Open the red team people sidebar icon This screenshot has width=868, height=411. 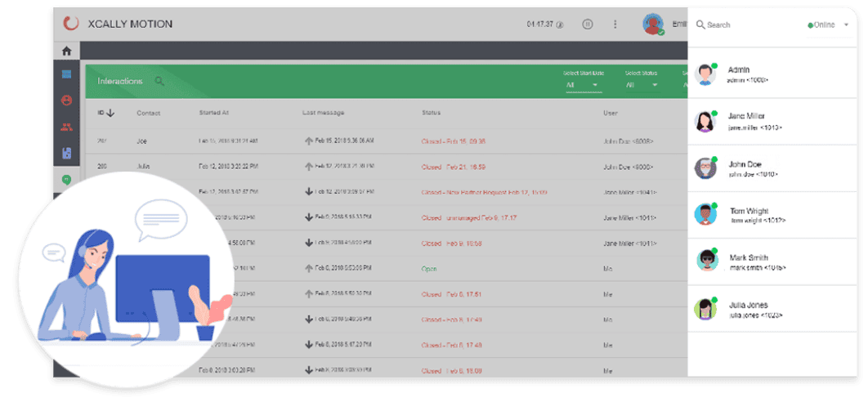tap(66, 127)
